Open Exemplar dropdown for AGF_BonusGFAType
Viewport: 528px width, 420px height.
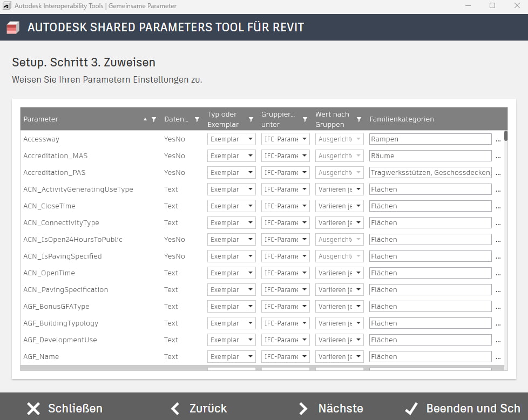click(231, 307)
